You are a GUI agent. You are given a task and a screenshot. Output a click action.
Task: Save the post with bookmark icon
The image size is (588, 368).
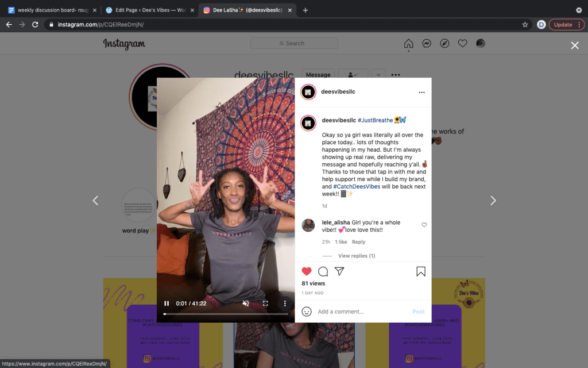[x=420, y=271]
